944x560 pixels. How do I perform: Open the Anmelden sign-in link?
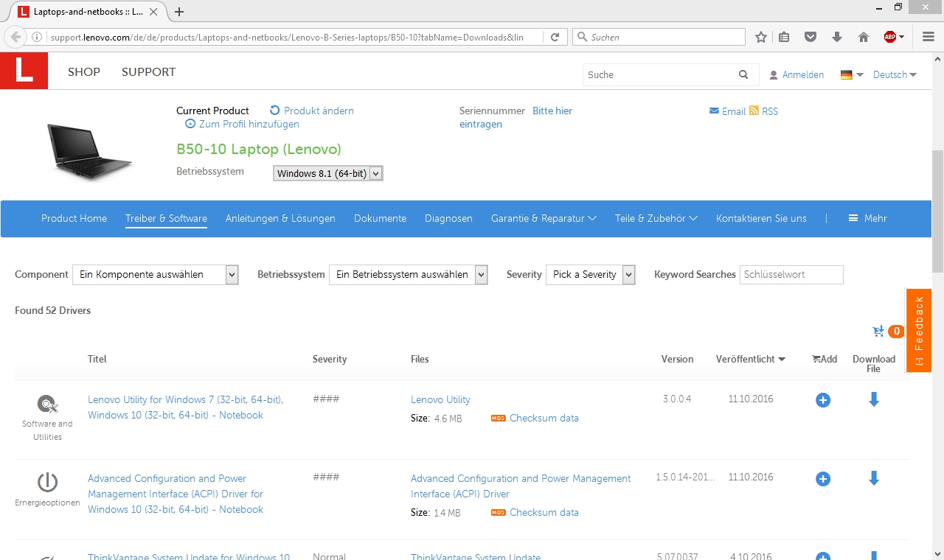[802, 74]
